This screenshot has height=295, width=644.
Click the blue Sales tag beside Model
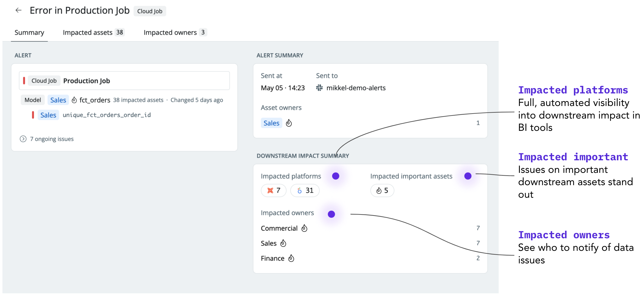tap(58, 100)
